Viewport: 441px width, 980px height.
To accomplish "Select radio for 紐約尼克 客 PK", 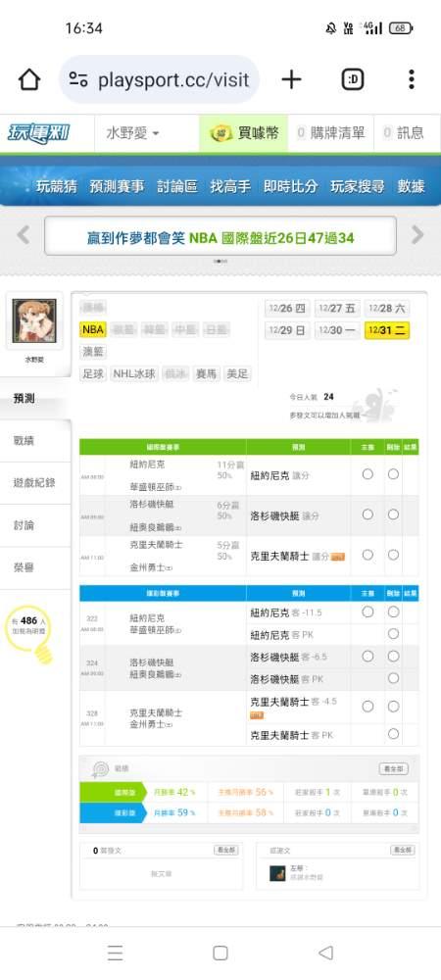I will [393, 634].
